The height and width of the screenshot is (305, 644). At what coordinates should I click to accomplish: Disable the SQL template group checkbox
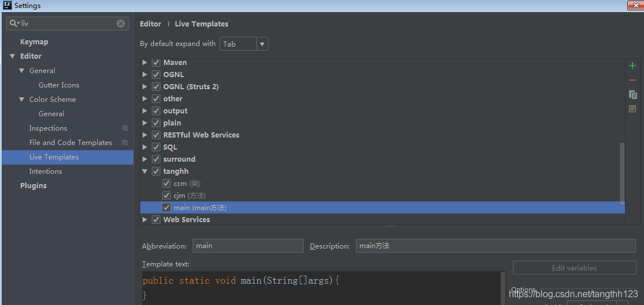point(156,147)
